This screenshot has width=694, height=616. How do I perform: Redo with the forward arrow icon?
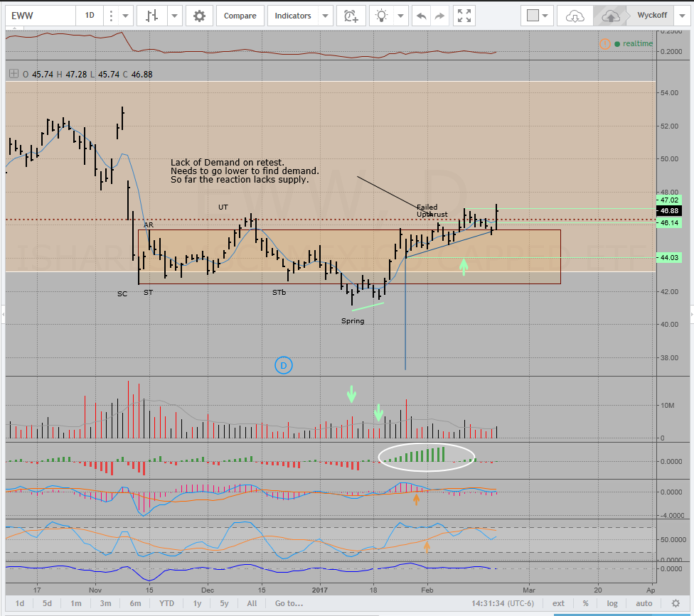440,16
